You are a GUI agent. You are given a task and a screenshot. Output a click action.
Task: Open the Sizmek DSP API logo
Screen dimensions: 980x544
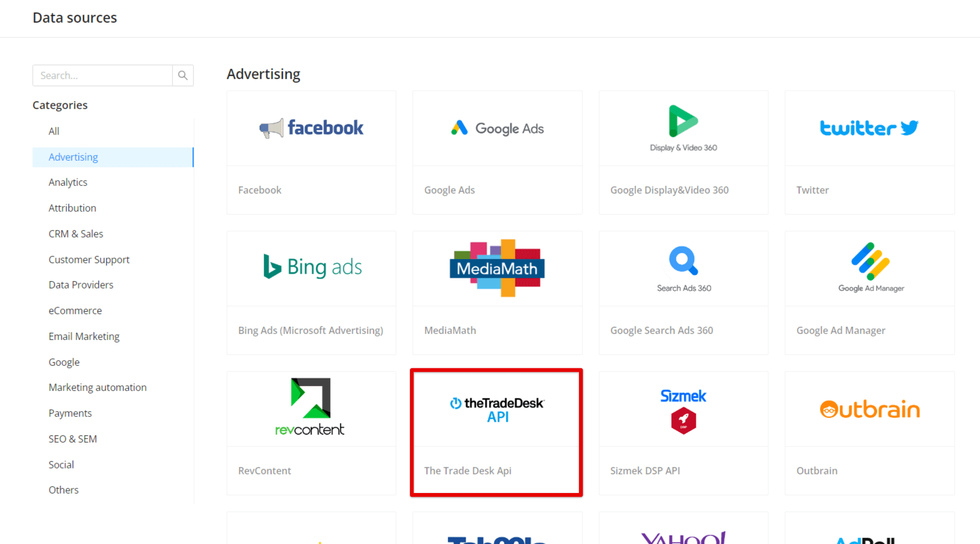pyautogui.click(x=683, y=411)
